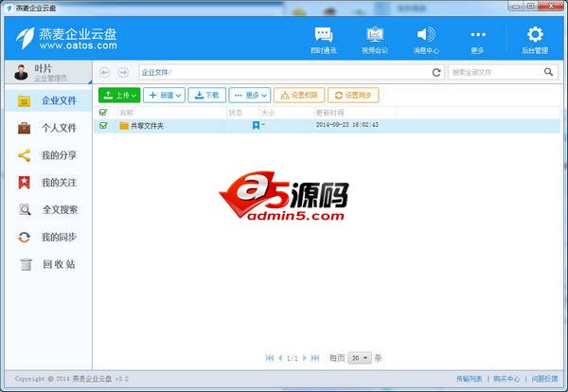Image resolution: width=568 pixels, height=392 pixels.
Task: Click the user avatar for 叶片
Action: 21,72
